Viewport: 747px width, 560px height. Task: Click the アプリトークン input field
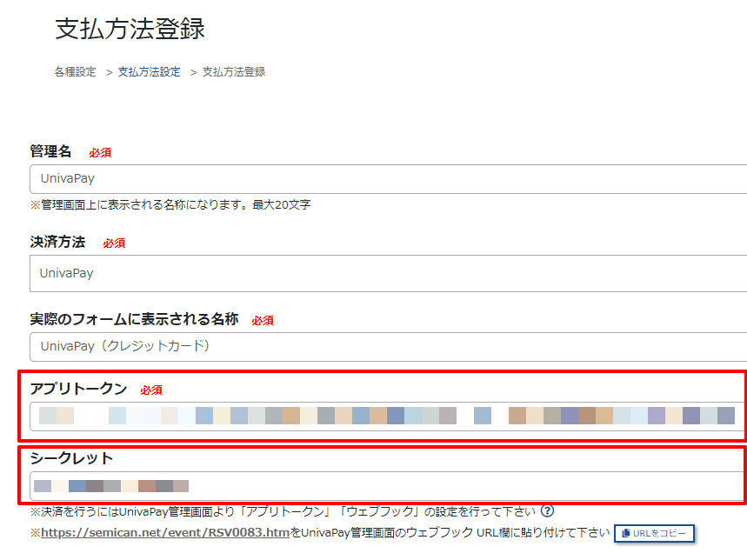pos(388,417)
